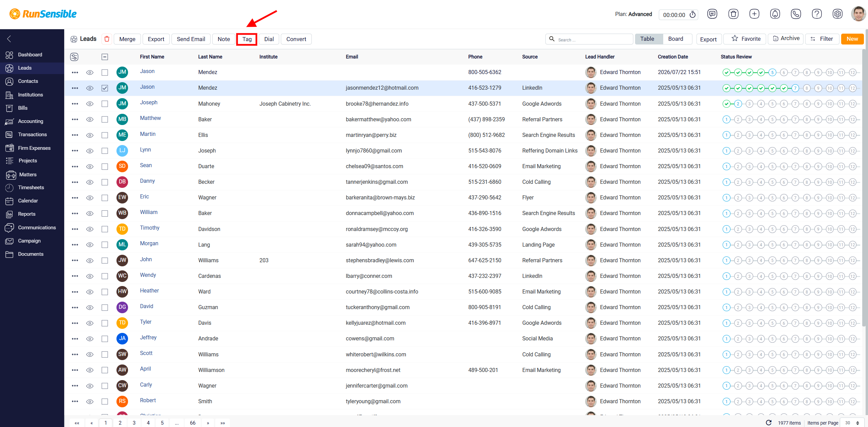
Task: Open the settings gear icon
Action: pos(837,14)
